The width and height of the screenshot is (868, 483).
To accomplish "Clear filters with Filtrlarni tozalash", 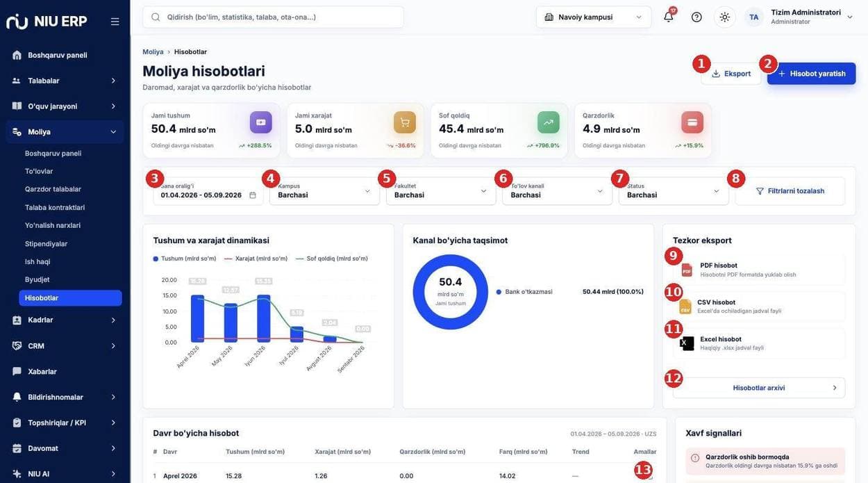I will [x=790, y=191].
